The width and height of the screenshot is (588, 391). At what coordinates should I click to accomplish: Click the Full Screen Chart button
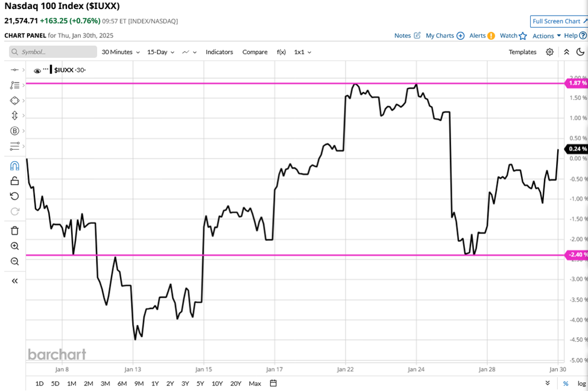[x=558, y=21]
